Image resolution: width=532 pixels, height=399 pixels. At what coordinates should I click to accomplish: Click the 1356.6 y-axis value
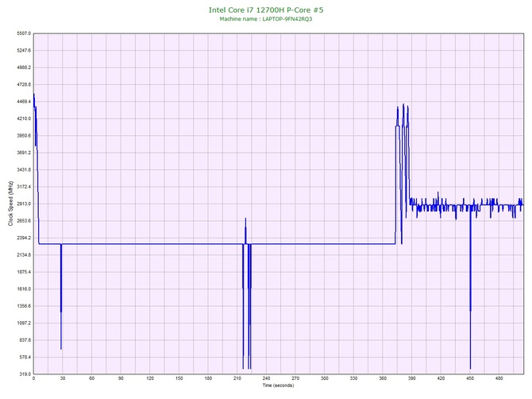point(24,306)
